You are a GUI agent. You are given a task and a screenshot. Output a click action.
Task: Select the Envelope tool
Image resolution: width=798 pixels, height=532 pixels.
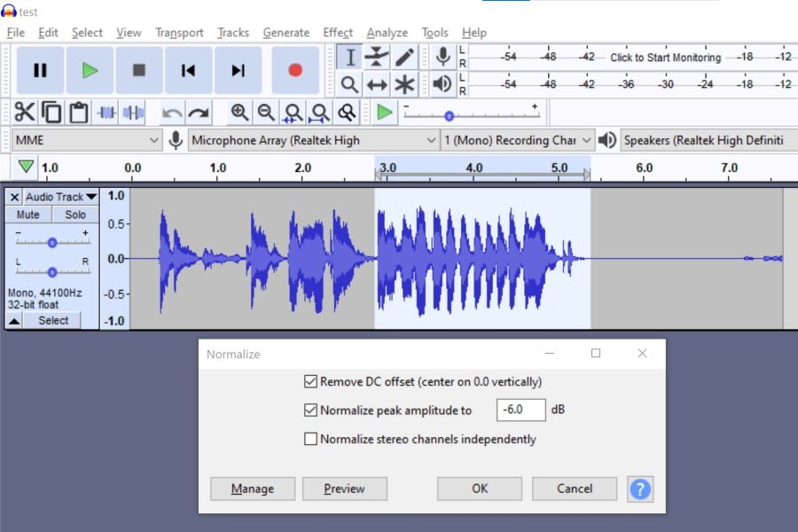(377, 57)
